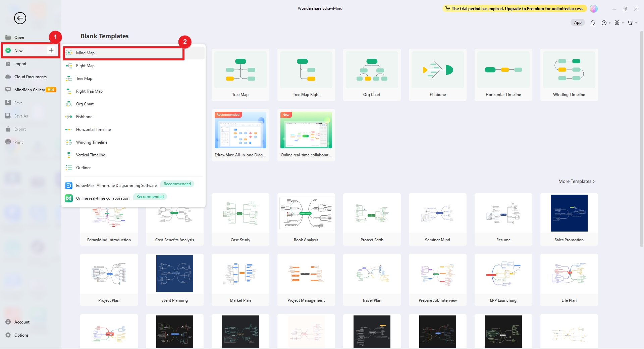Open the notification bell icon

pyautogui.click(x=593, y=23)
